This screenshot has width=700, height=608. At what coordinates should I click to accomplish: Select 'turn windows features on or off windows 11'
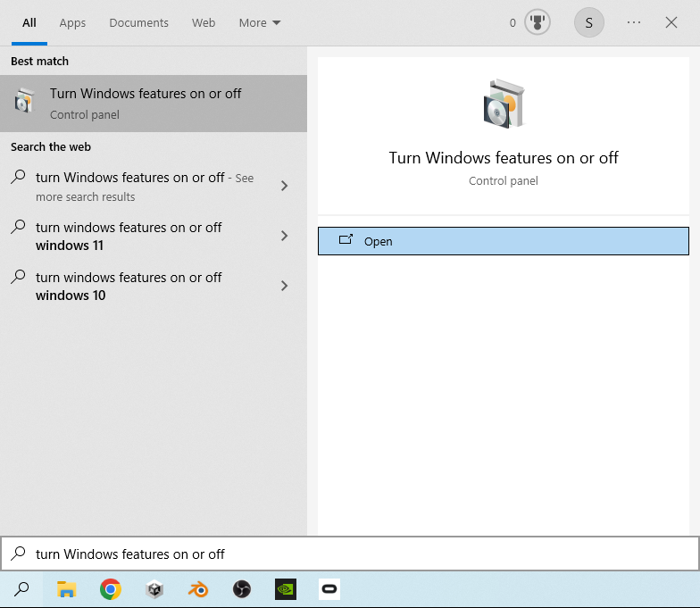(154, 236)
